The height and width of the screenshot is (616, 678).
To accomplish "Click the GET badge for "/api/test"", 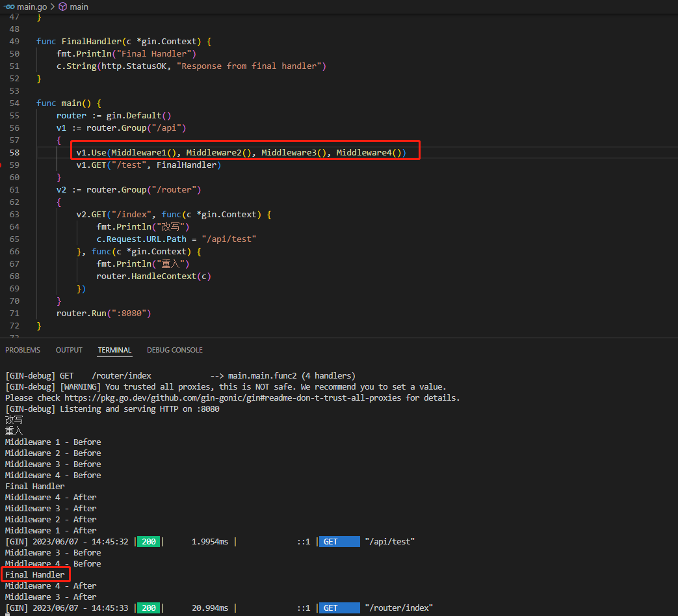I will click(339, 542).
